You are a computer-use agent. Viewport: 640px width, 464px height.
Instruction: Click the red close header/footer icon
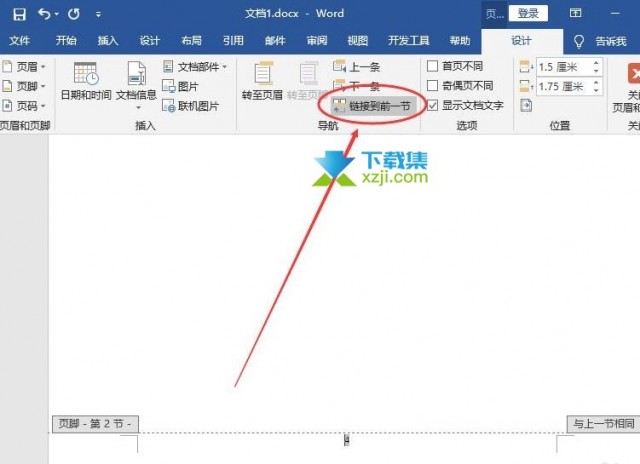coord(634,74)
